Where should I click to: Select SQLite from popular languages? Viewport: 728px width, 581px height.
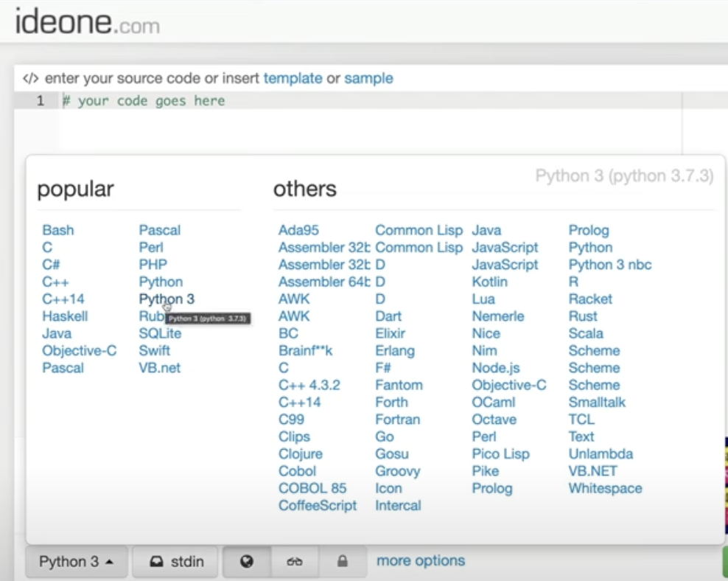tap(160, 333)
